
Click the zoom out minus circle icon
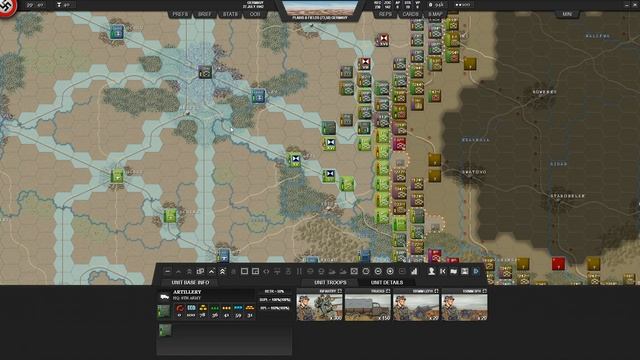[378, 271]
